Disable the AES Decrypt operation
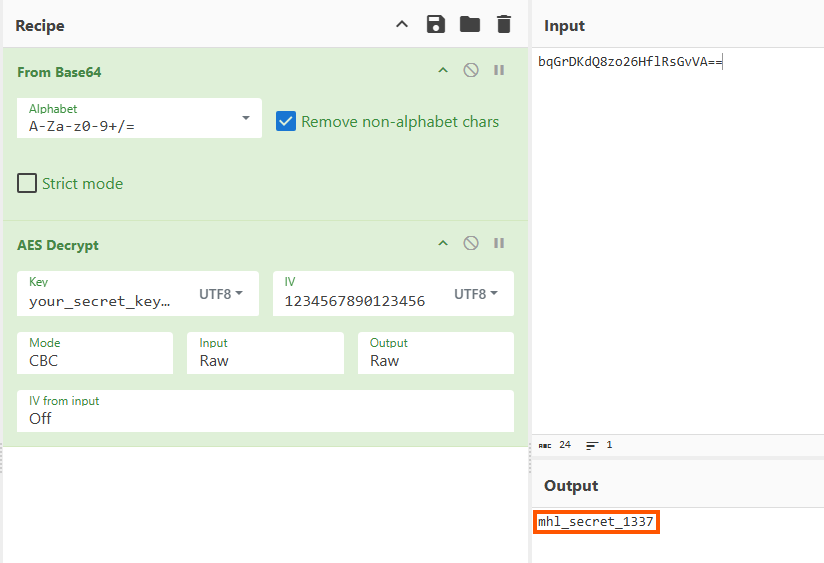Viewport: 824px width, 563px height. coord(471,243)
